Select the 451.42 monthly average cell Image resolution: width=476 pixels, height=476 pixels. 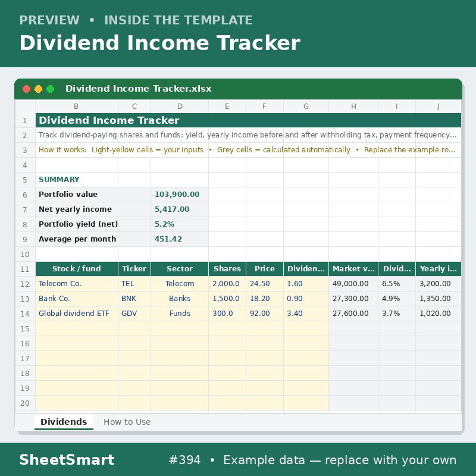(x=180, y=239)
